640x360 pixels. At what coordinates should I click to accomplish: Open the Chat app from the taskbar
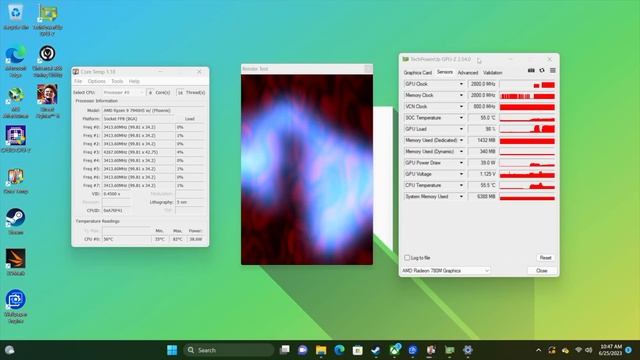pyautogui.click(x=302, y=350)
